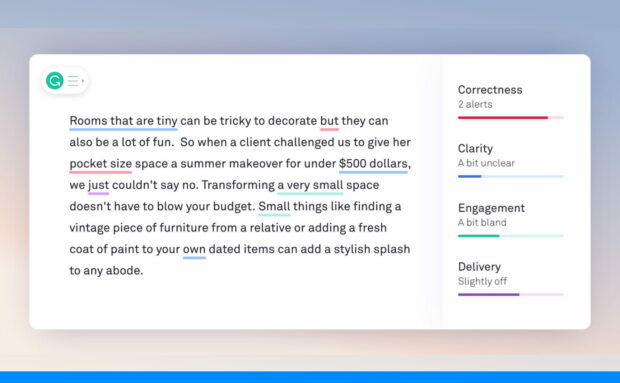The width and height of the screenshot is (620, 383).
Task: Click the phrase 'stylish splash' in the text
Action: click(x=372, y=249)
